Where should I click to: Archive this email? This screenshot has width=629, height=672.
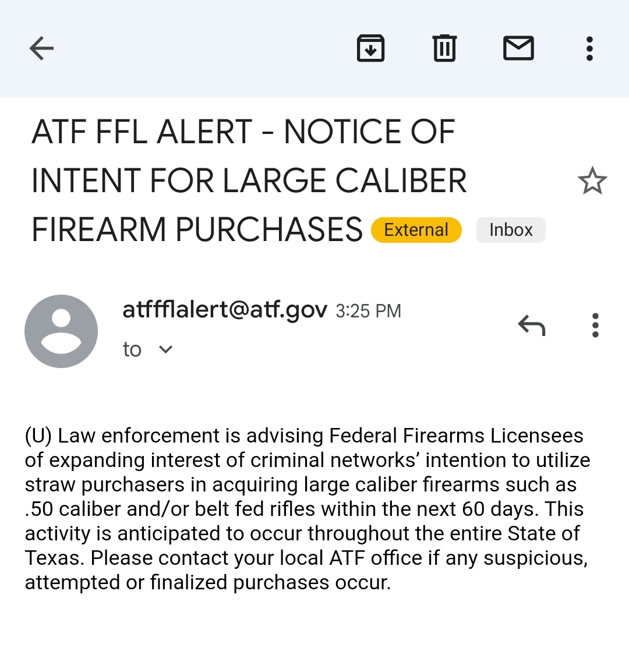(370, 48)
